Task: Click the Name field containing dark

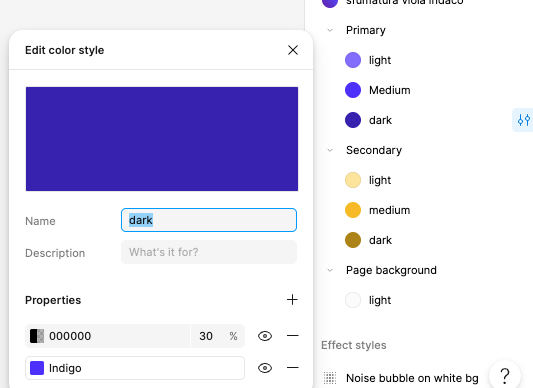Action: coord(209,220)
